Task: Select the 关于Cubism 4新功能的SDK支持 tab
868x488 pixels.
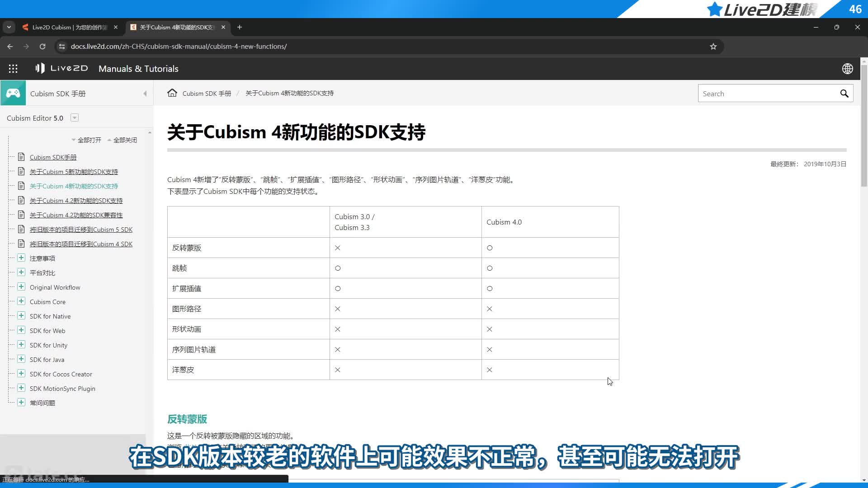Action: coord(177,27)
